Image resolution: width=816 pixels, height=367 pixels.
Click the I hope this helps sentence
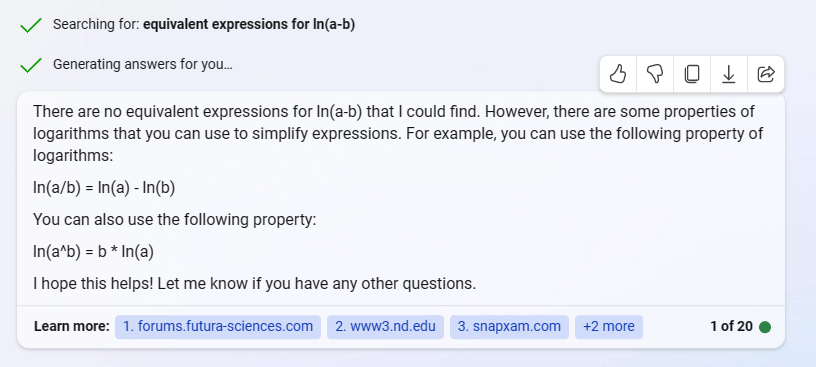tap(254, 284)
